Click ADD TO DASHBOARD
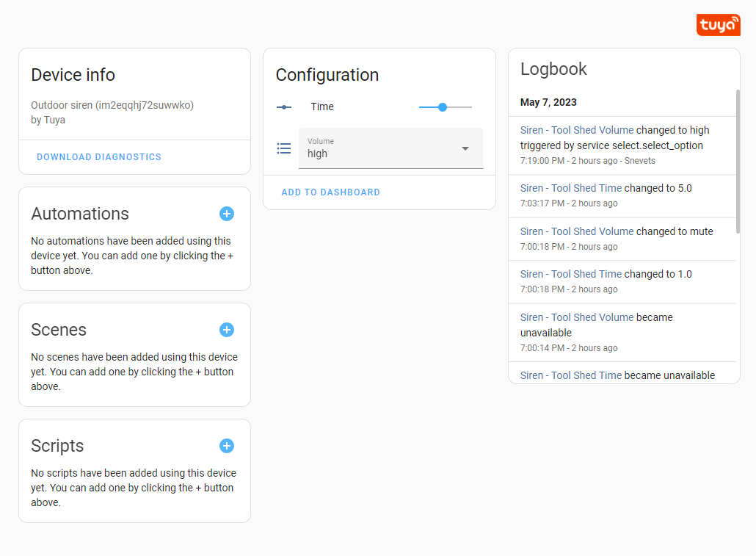The image size is (756, 556). point(330,192)
